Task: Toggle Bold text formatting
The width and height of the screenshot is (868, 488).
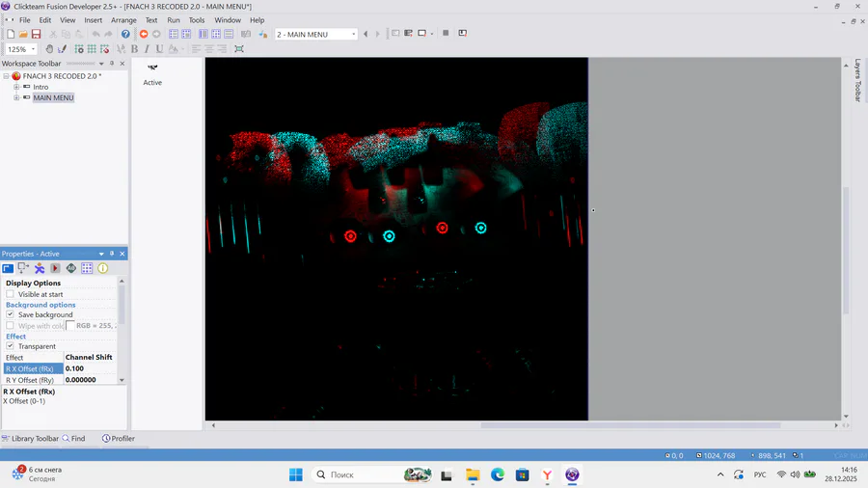Action: [x=134, y=49]
